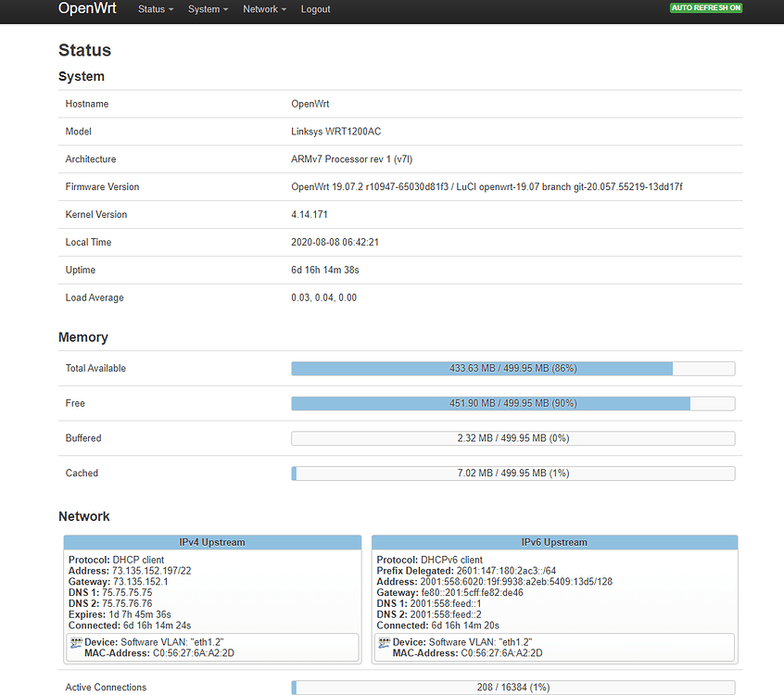The image size is (784, 695).
Task: Select the Hostname value OpenWrt
Action: 311,104
